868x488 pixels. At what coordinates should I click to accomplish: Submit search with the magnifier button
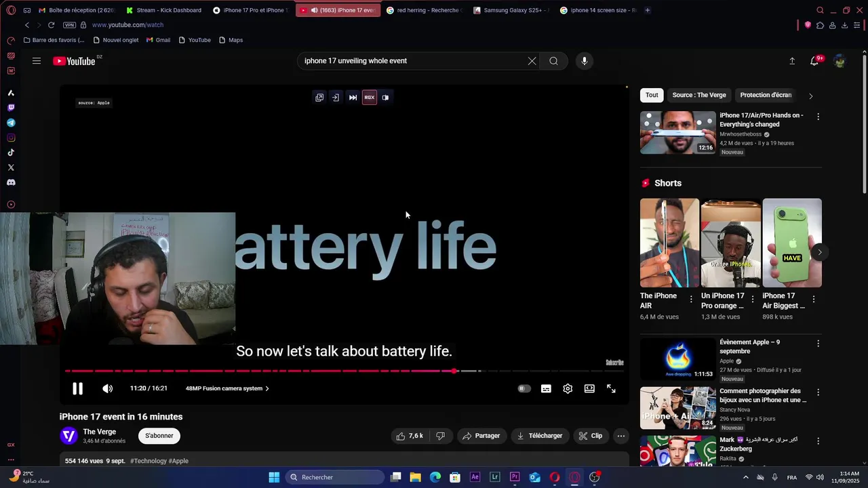(x=553, y=61)
